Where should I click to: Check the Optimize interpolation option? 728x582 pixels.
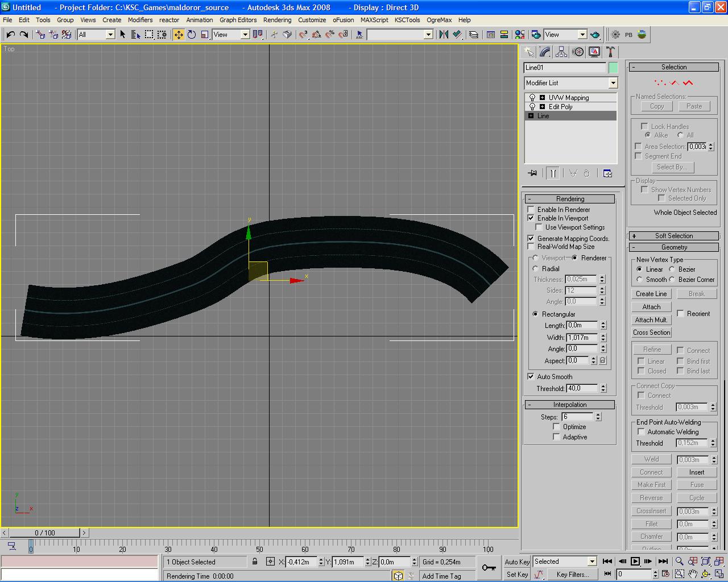[x=557, y=427]
